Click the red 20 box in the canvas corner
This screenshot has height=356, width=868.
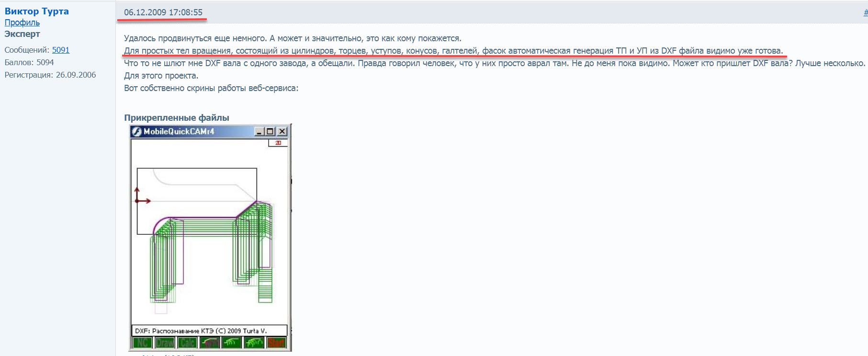pyautogui.click(x=278, y=143)
